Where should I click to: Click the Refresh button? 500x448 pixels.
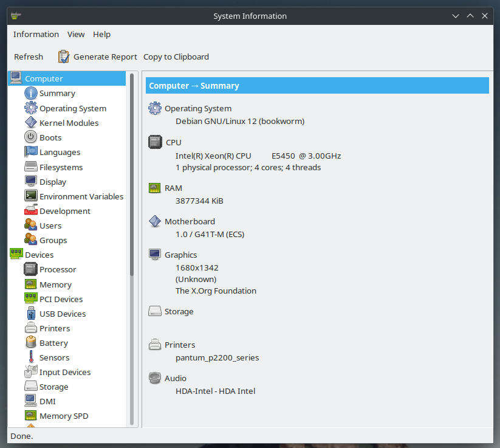[29, 57]
